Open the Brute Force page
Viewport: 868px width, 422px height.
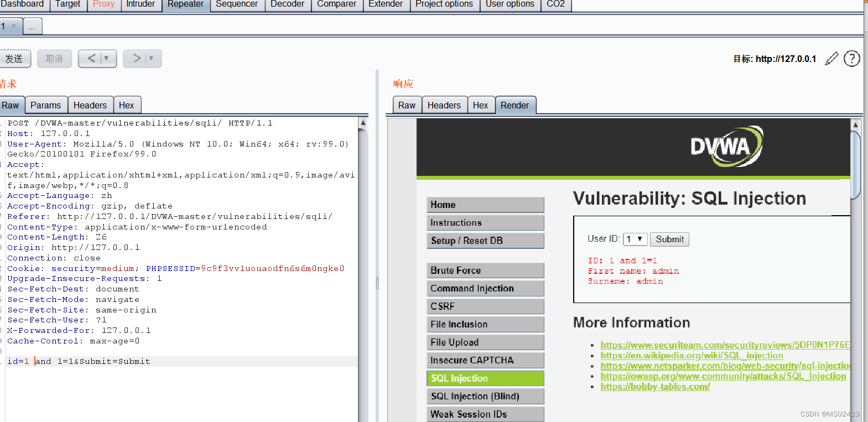(x=485, y=270)
